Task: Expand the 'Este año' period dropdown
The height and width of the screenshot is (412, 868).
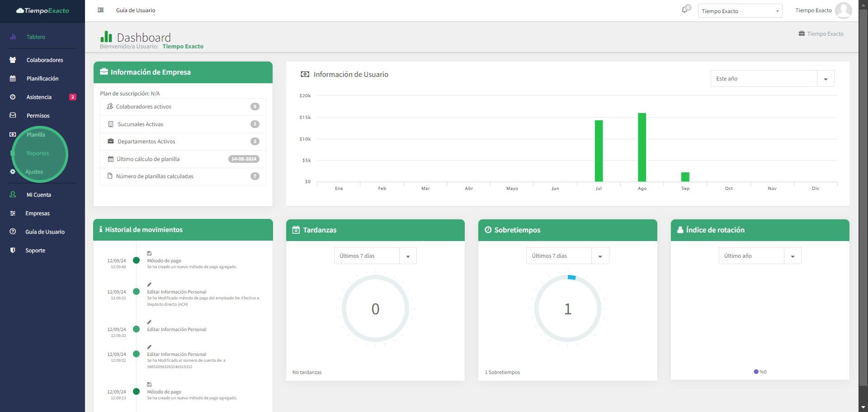Action: point(772,79)
